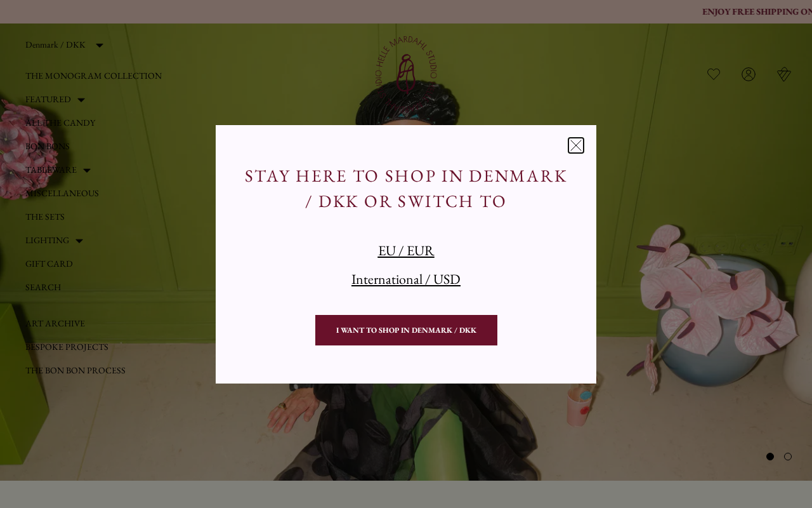Expand the Featured menu arrow

(81, 100)
